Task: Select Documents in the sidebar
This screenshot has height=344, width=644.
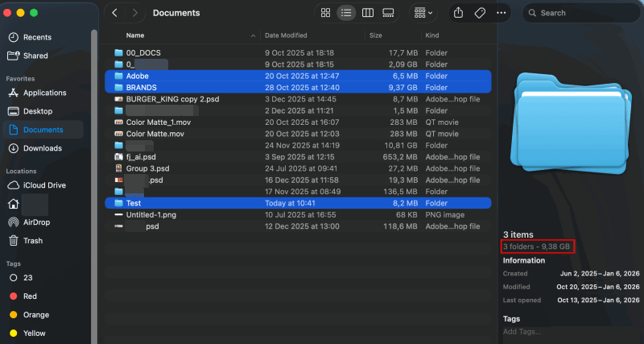Action: (43, 130)
